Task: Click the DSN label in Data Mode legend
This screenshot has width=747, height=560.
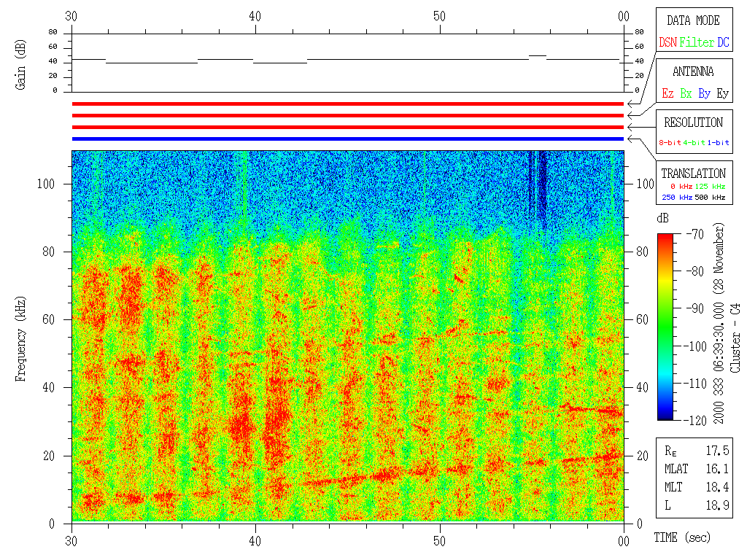Action: pos(667,43)
